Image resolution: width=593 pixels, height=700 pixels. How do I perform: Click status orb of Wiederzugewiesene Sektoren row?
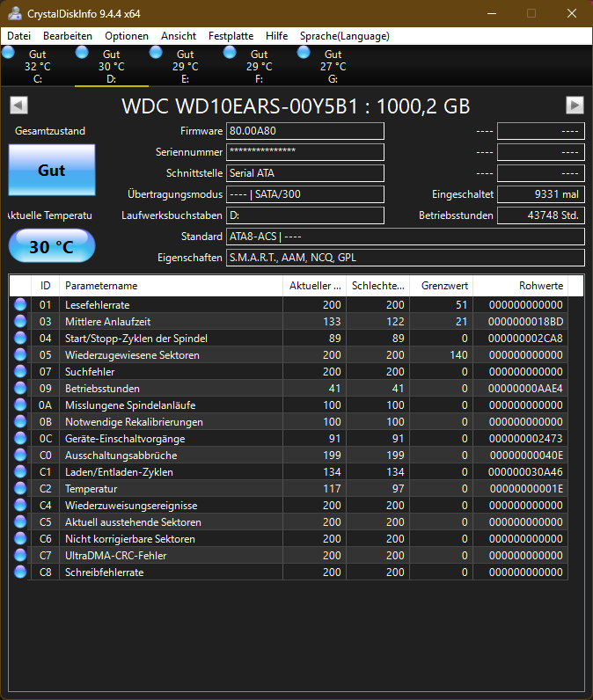(20, 355)
